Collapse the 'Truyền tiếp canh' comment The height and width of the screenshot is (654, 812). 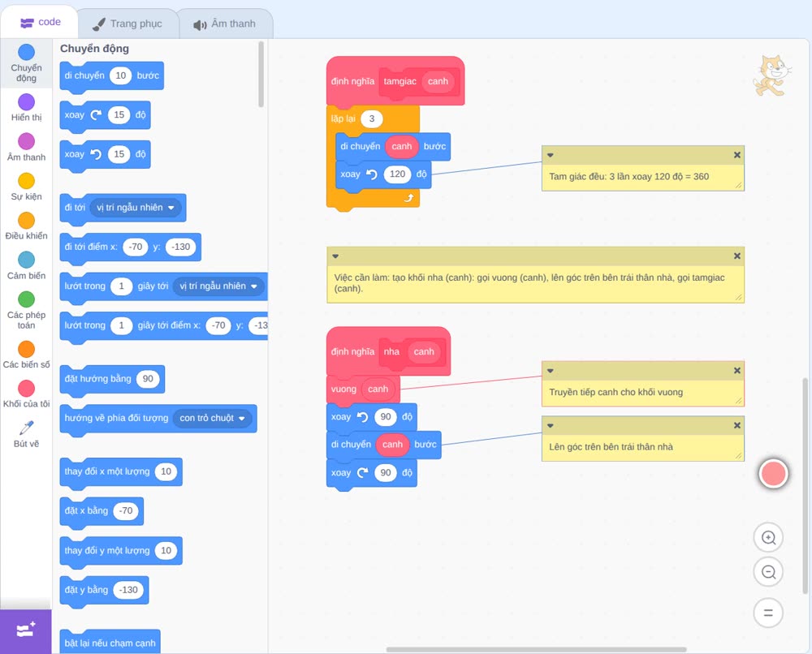point(551,371)
